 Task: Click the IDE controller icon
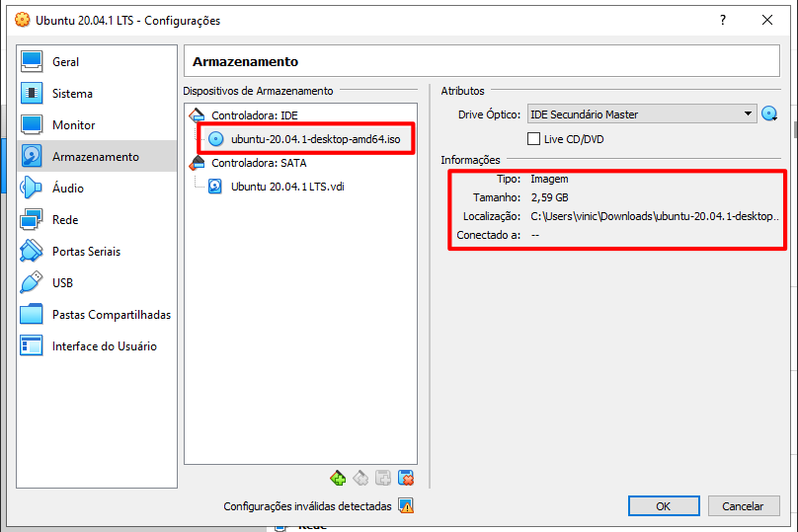click(197, 115)
